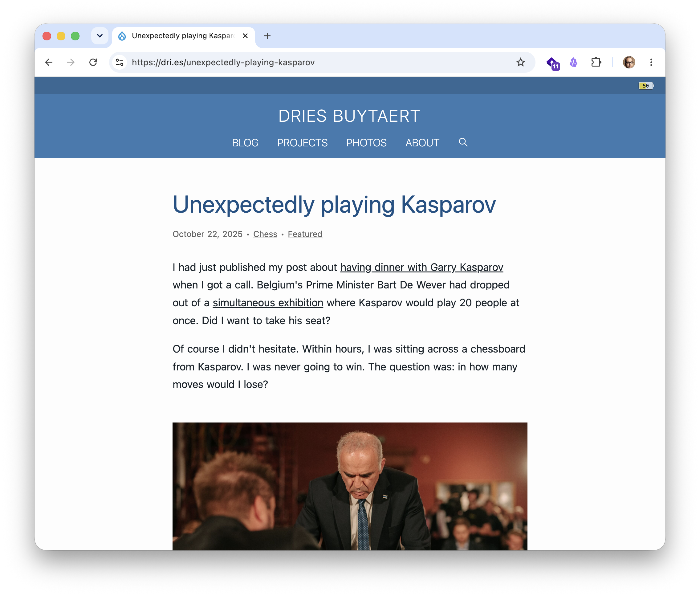Open the PHOTOS menu item
Viewport: 700px width, 596px height.
(x=366, y=143)
